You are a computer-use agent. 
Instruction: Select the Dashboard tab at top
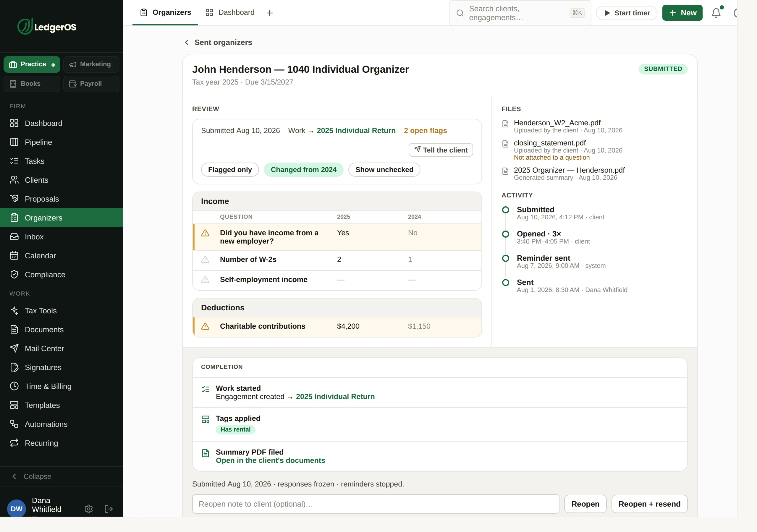[230, 12]
